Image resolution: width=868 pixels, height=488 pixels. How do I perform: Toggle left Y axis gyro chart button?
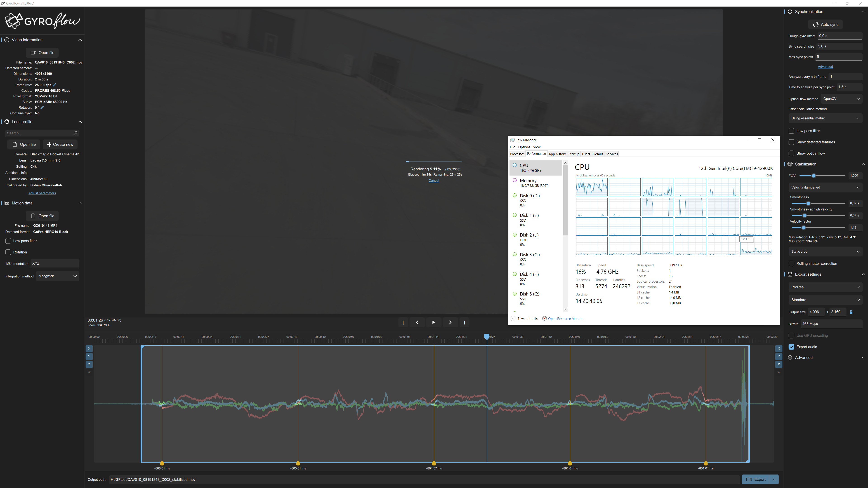[89, 356]
